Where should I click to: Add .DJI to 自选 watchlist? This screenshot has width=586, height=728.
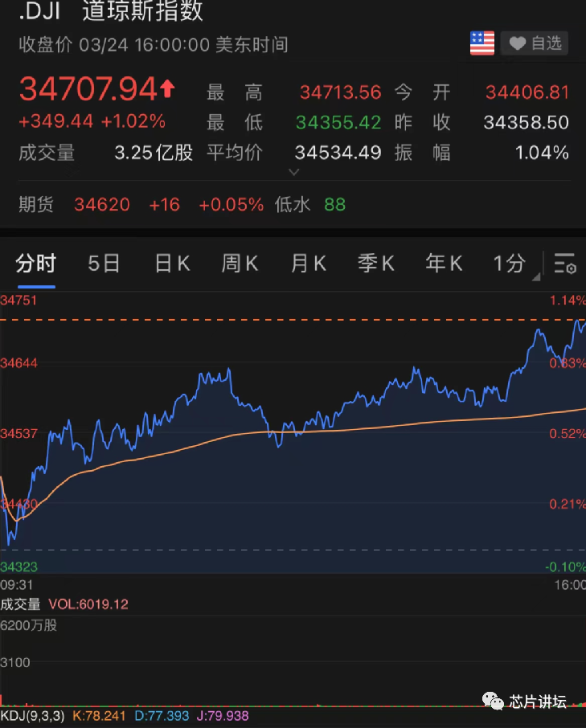[x=535, y=43]
